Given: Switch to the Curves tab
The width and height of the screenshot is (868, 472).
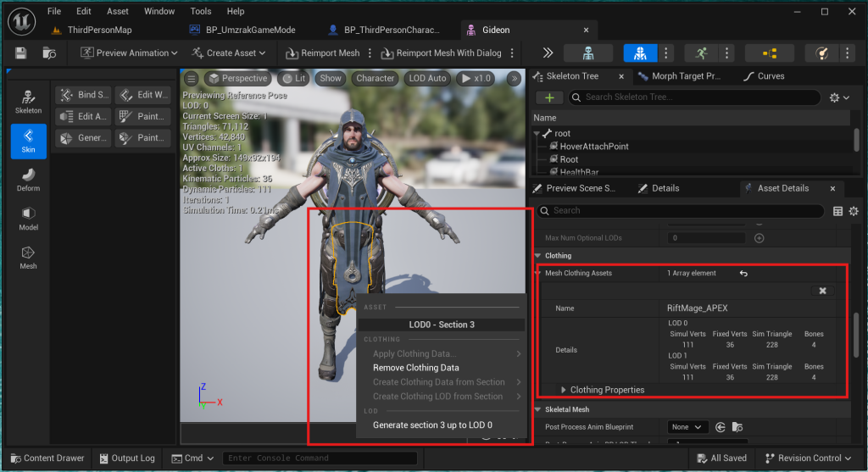Looking at the screenshot, I should click(x=764, y=76).
